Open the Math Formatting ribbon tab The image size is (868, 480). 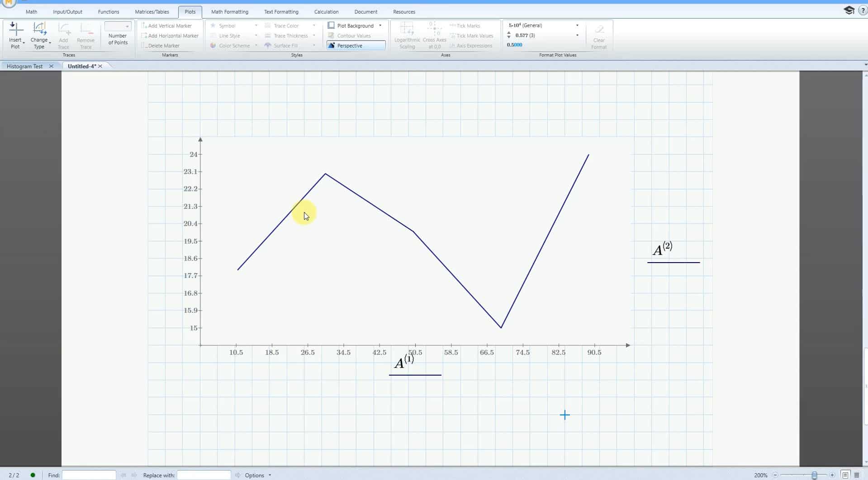229,12
